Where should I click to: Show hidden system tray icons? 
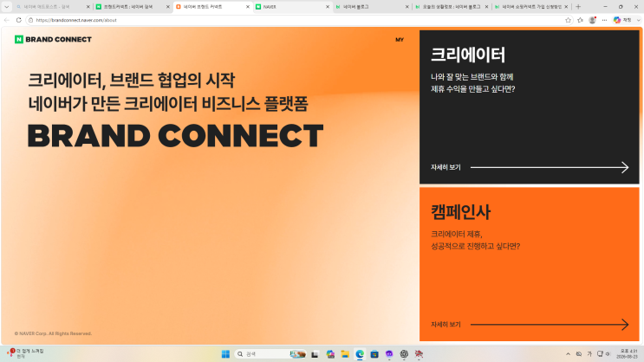point(568,354)
